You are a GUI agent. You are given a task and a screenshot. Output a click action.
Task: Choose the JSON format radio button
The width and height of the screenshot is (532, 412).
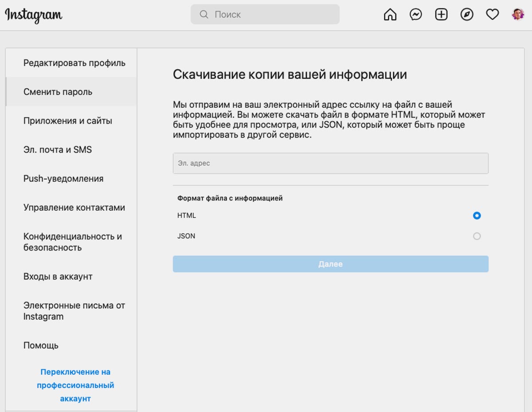[x=477, y=236]
